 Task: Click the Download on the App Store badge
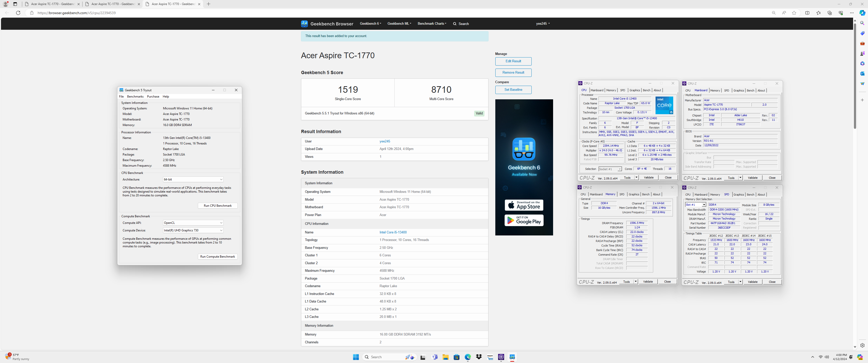(524, 205)
